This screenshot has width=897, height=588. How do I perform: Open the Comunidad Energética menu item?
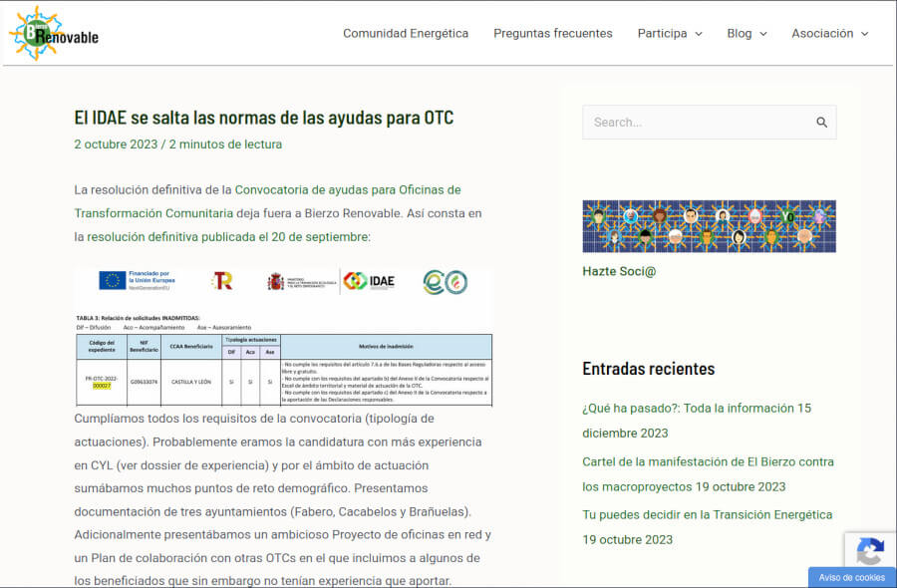(406, 33)
